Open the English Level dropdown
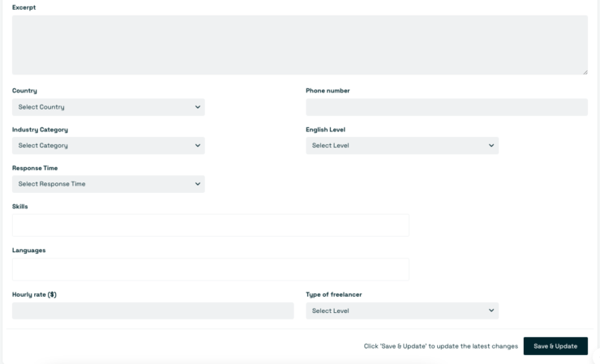The height and width of the screenshot is (364, 600). (402, 145)
